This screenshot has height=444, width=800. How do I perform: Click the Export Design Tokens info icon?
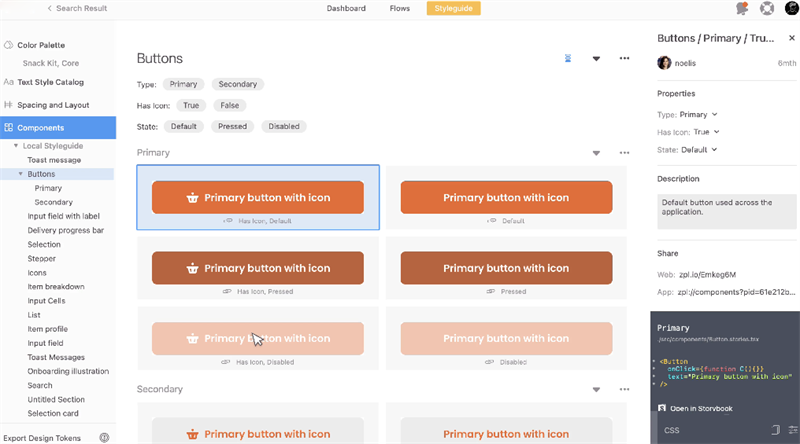pyautogui.click(x=104, y=437)
